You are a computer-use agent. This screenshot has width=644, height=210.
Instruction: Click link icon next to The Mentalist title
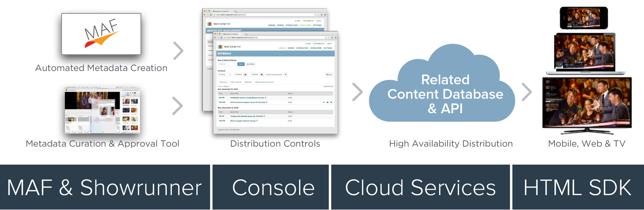tap(266, 98)
